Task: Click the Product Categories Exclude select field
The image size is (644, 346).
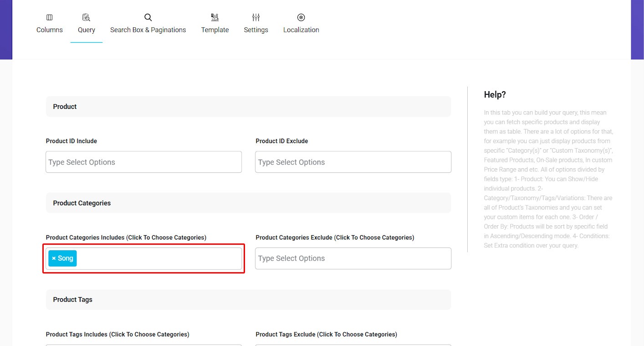Action: pos(353,258)
